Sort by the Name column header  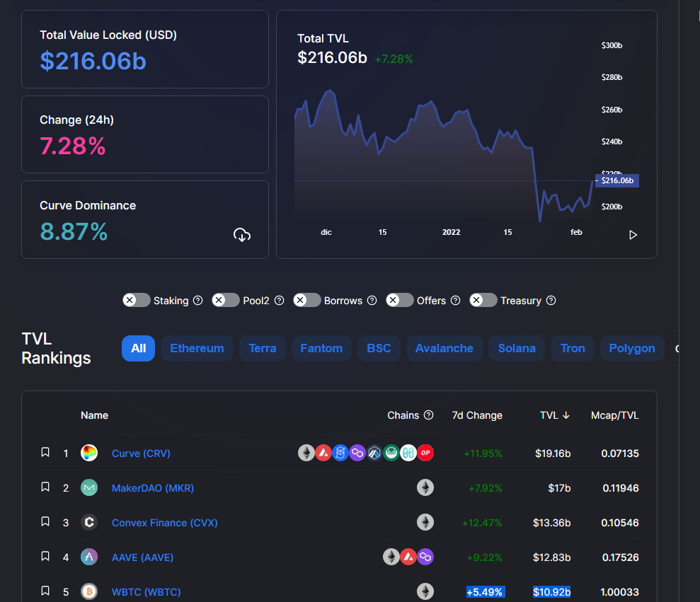pyautogui.click(x=95, y=415)
